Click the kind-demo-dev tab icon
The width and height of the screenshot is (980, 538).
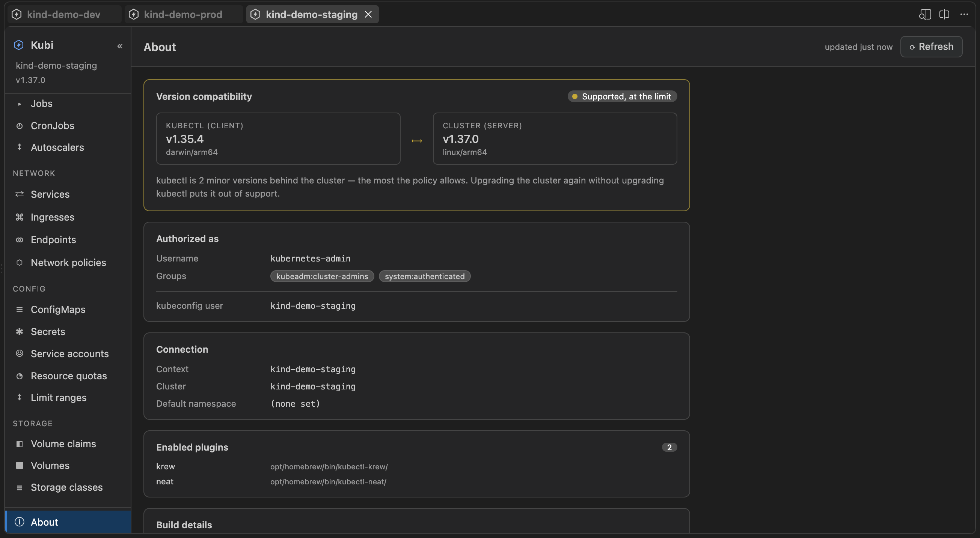(17, 15)
